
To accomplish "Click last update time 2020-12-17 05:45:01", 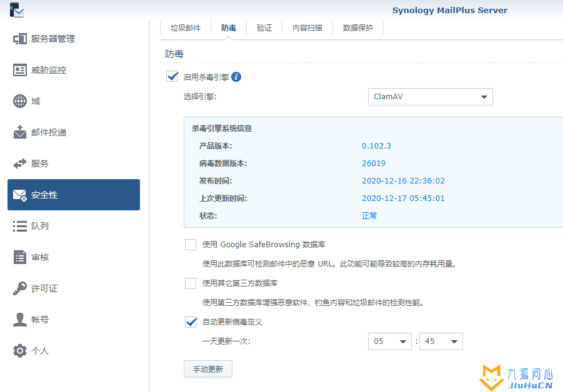I will [x=403, y=198].
